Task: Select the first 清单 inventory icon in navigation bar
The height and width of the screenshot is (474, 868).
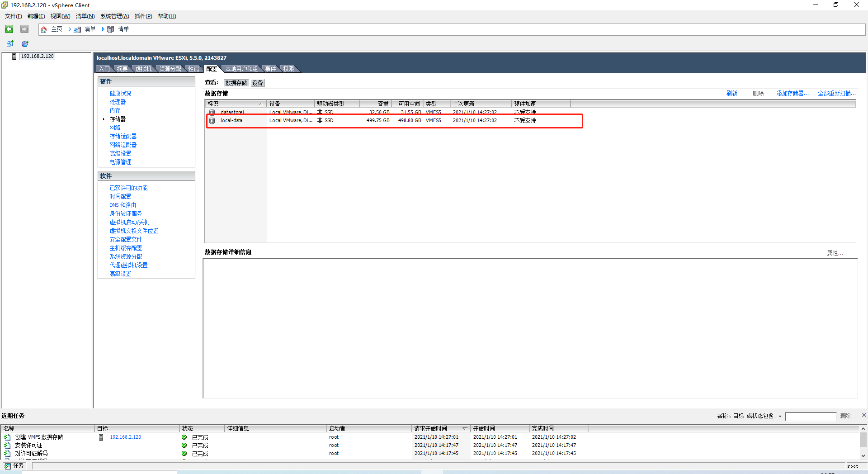Action: point(77,29)
